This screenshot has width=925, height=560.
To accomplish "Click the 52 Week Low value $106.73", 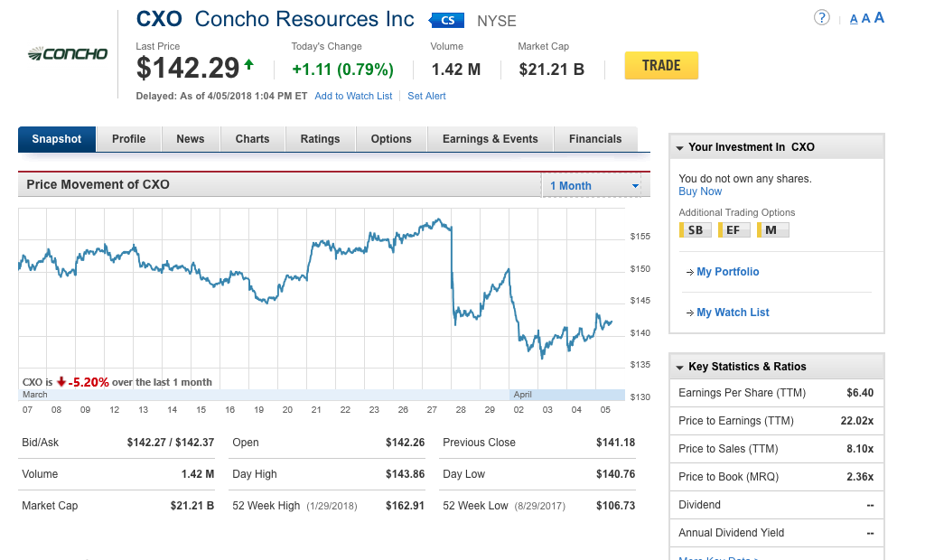I will [615, 506].
